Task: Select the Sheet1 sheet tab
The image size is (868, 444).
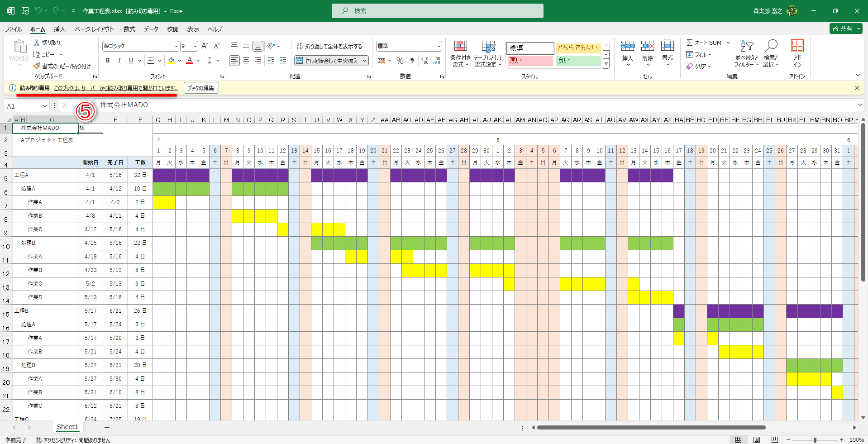Action: click(x=67, y=427)
